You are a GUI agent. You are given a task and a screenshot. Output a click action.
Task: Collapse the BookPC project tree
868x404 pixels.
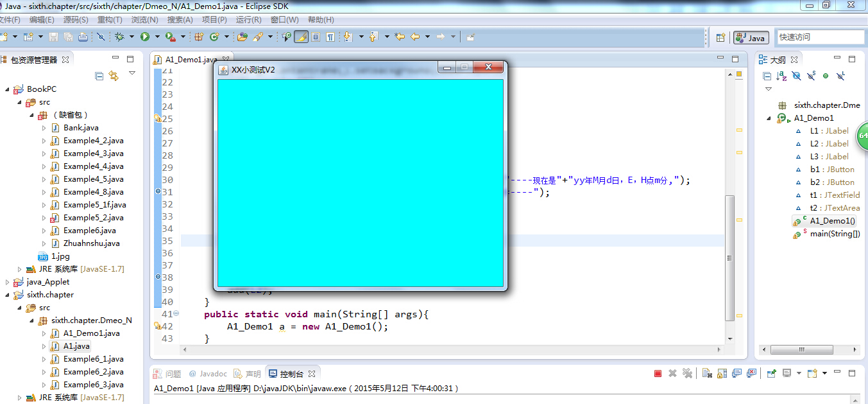point(7,89)
